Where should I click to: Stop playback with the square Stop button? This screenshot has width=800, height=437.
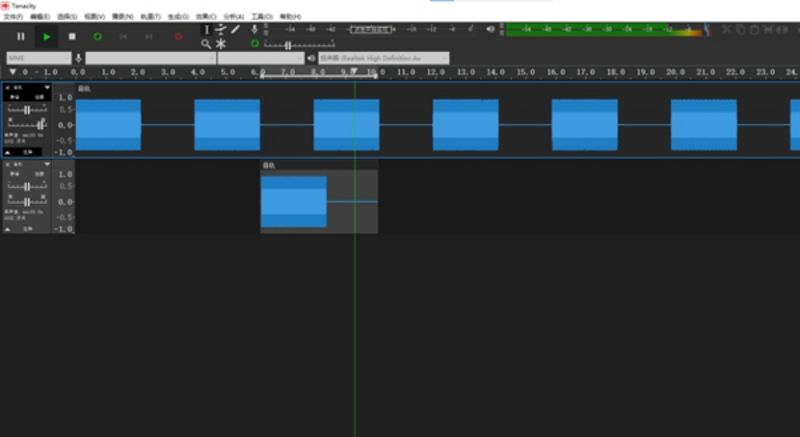[x=72, y=36]
